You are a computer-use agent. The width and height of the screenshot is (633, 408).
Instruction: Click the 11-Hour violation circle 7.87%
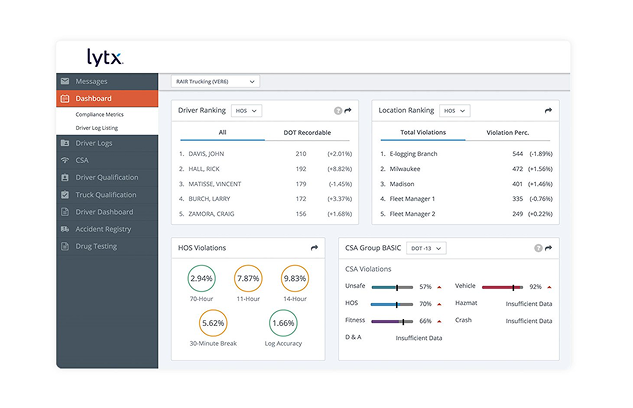247,279
